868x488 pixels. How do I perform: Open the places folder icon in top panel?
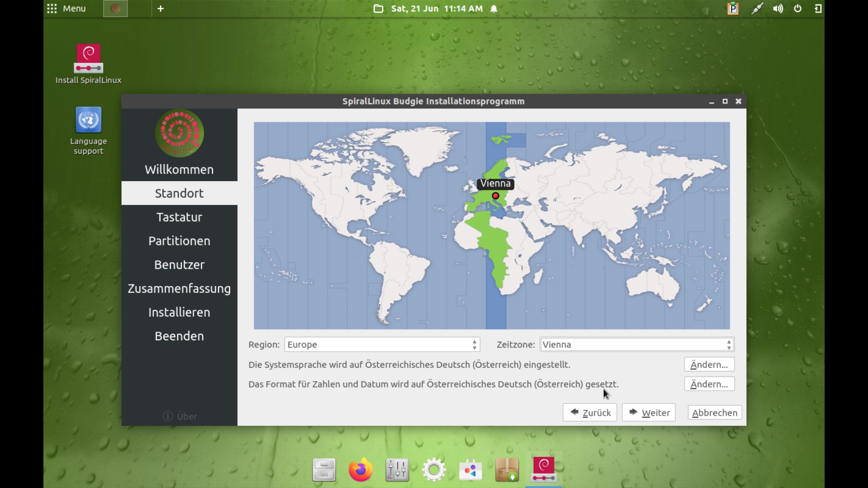(378, 8)
